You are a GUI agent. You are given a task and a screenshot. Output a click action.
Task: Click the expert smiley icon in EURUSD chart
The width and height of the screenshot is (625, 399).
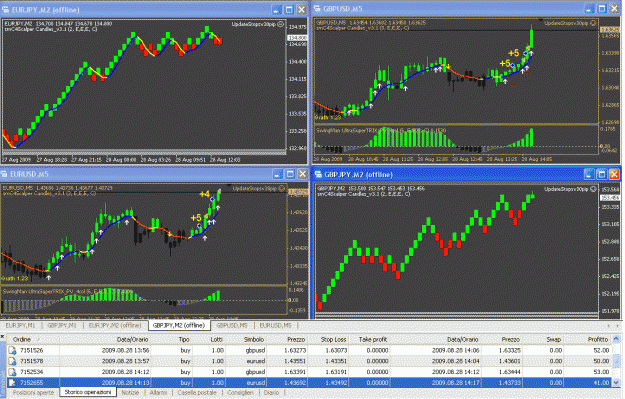pos(281,188)
